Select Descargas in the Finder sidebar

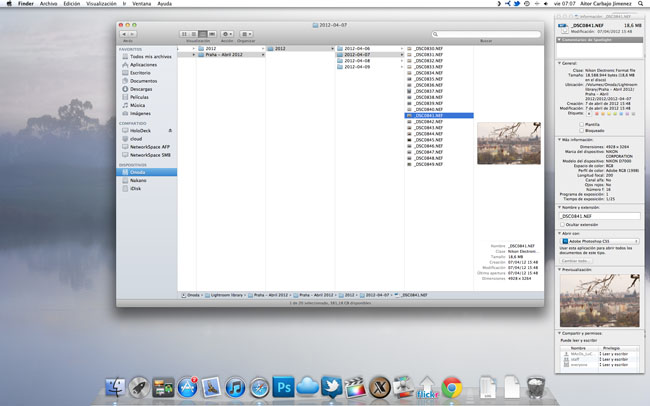(x=140, y=88)
